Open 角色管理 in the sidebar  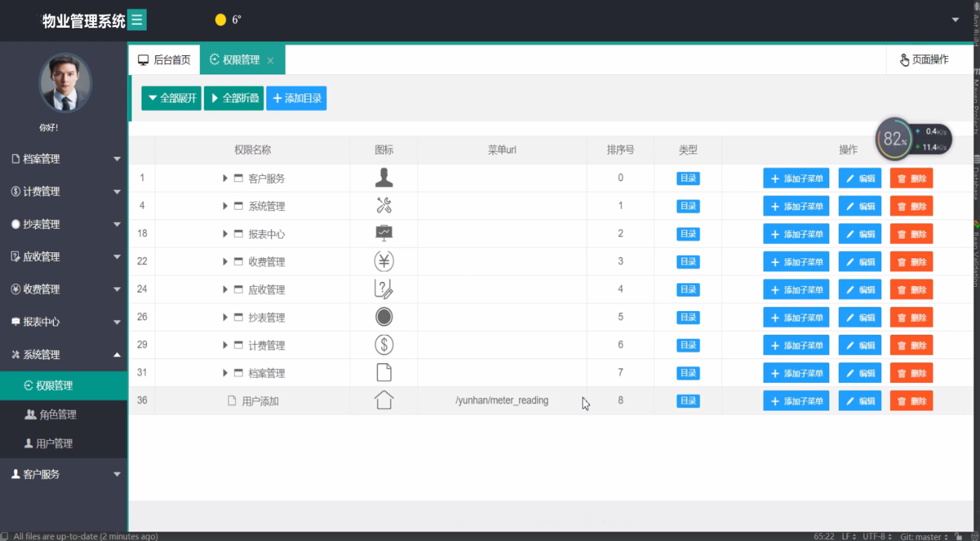pyautogui.click(x=64, y=415)
